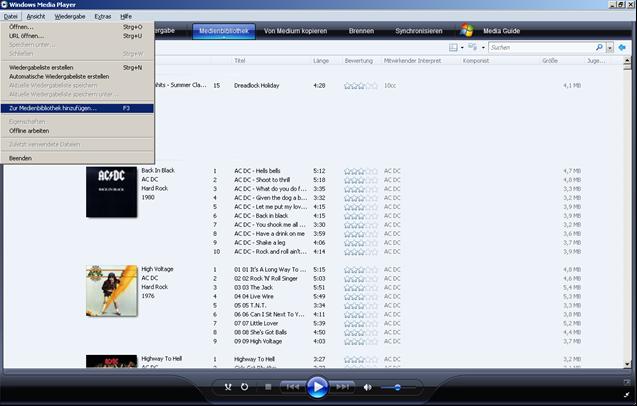Rate AC DC - Shake a leg stars

[x=361, y=243]
